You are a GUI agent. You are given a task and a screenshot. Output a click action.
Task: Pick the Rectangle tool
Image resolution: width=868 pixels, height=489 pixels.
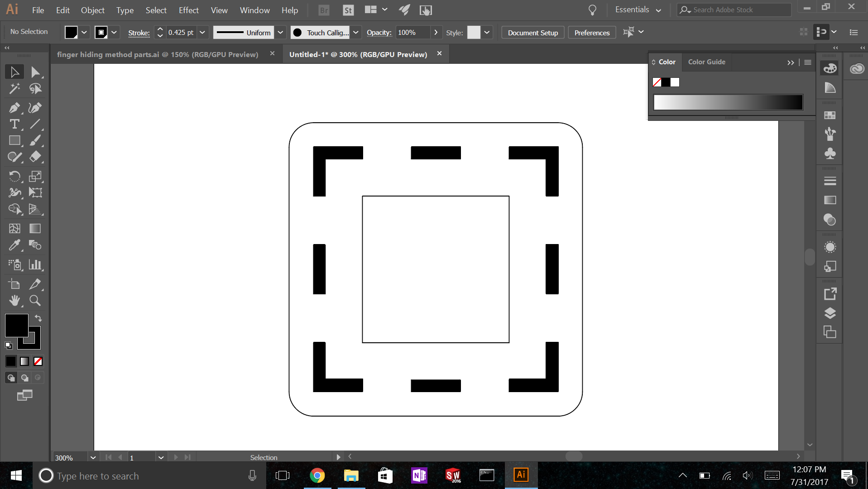[x=14, y=140]
